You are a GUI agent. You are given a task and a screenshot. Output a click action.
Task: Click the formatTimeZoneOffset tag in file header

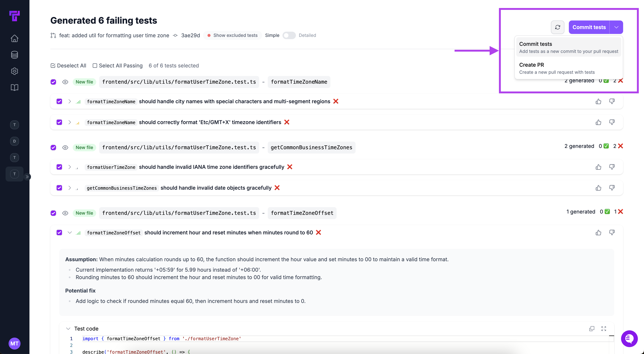tap(302, 213)
